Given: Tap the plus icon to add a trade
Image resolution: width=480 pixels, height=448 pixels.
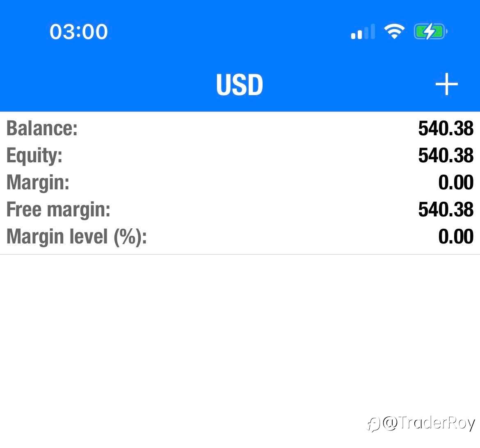Looking at the screenshot, I should coord(446,84).
